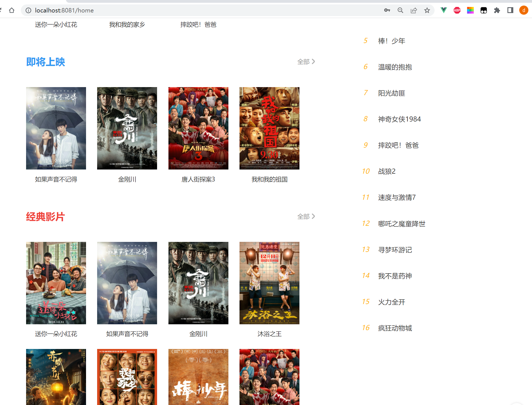Screen dimensions: 532x405
Task: Open 唐人街探案3 poster in bottom row
Action: coord(269,377)
